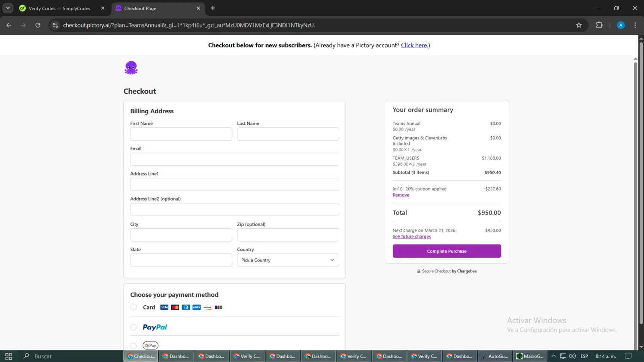Click the PayPal logo
Screen dimensions: 644x362
pos(155,327)
